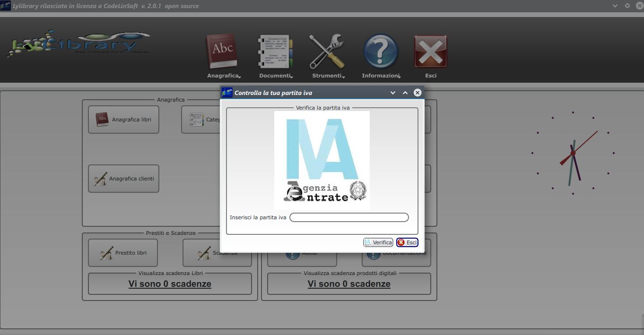This screenshot has width=644, height=335.
Task: Click the analog clock widget
Action: [573, 153]
